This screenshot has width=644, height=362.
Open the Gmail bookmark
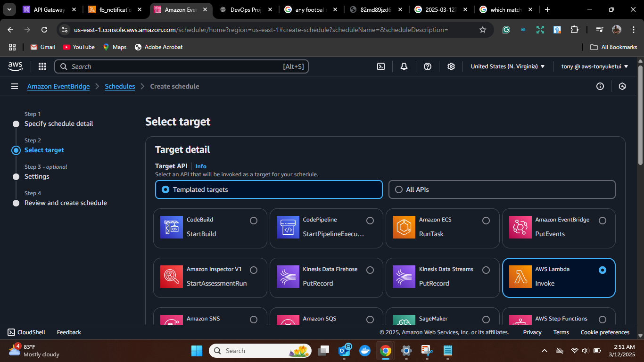coord(42,47)
